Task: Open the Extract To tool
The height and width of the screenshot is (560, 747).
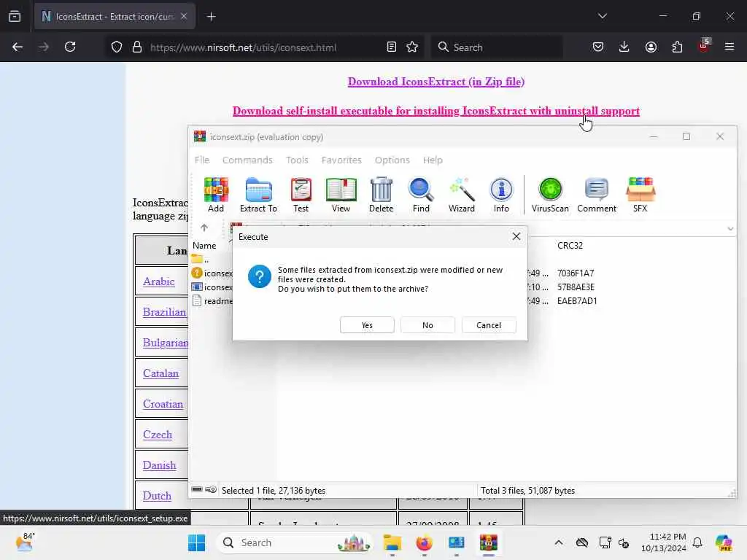Action: [258, 194]
